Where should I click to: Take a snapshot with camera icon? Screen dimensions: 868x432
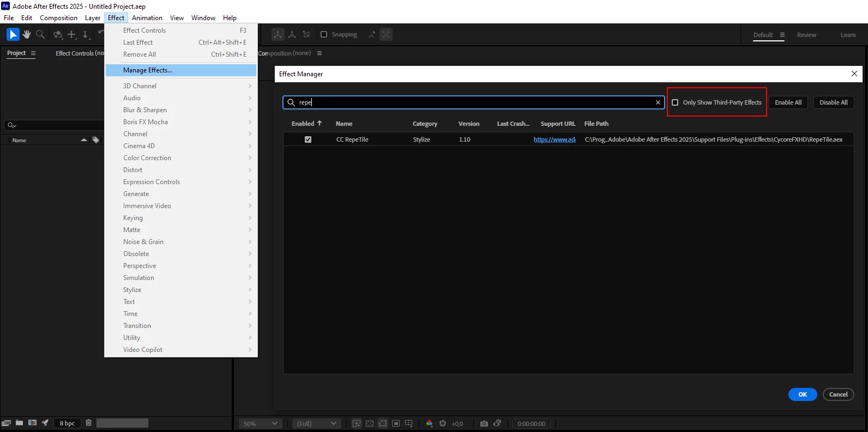484,423
